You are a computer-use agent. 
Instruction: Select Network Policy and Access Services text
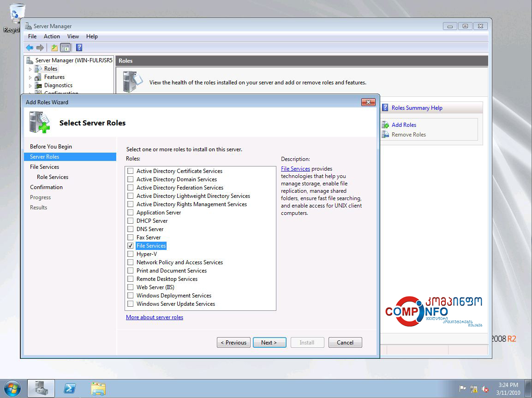coord(179,262)
